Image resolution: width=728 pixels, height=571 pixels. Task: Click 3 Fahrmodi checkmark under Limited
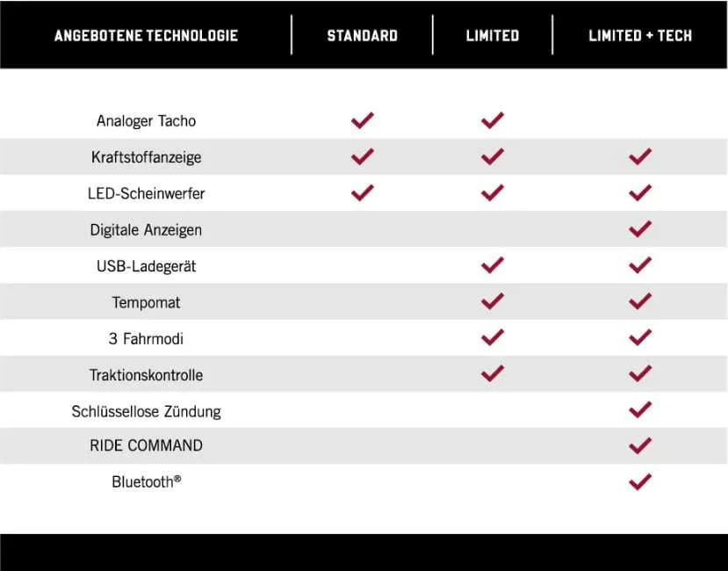(492, 337)
